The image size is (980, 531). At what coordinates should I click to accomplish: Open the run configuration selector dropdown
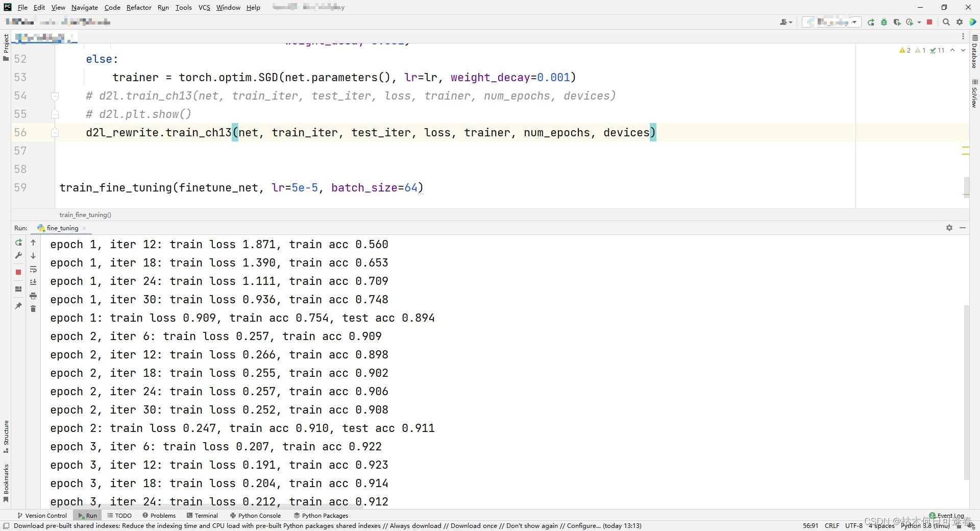tap(832, 22)
